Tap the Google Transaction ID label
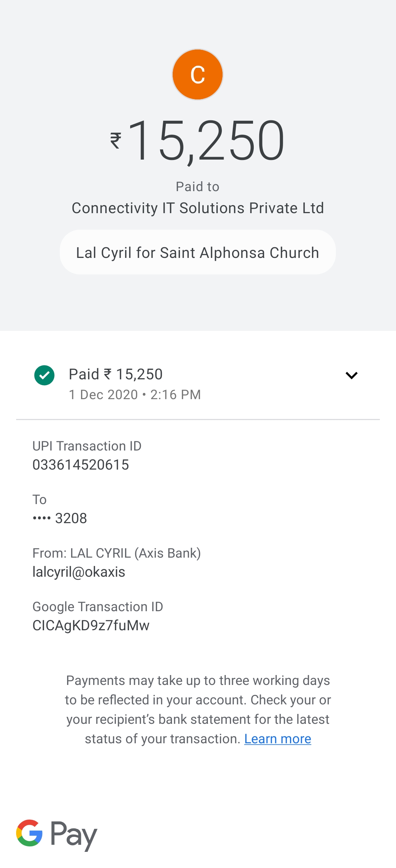The image size is (396, 868). pyautogui.click(x=98, y=607)
